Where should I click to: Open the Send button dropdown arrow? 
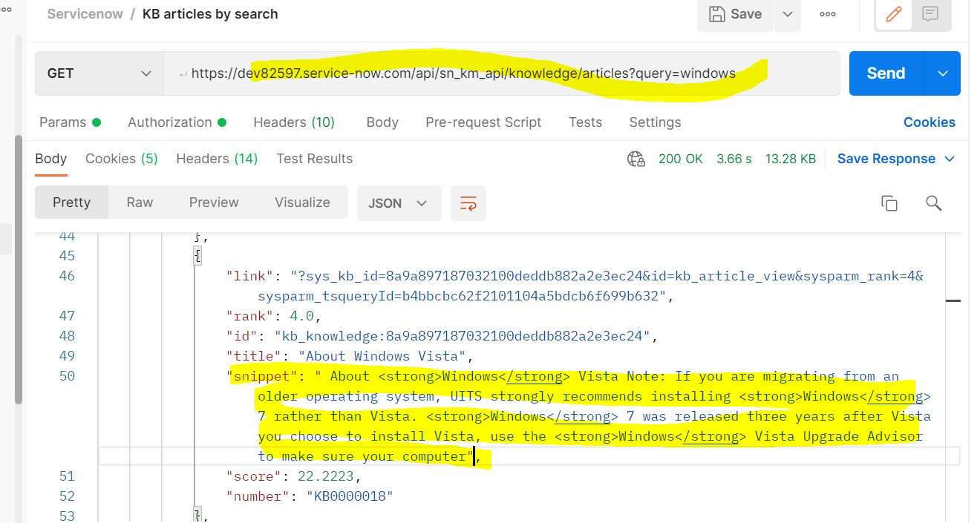point(943,73)
